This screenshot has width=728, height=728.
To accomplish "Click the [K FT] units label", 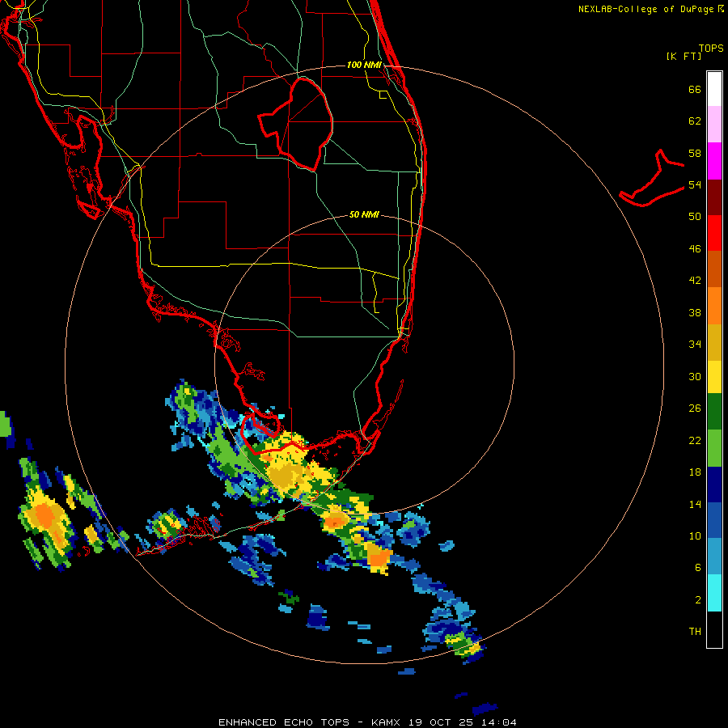I will point(684,56).
